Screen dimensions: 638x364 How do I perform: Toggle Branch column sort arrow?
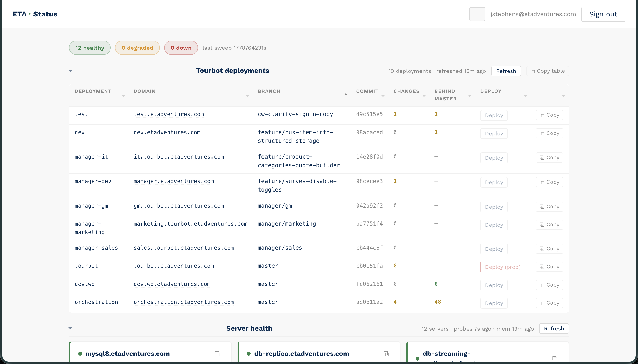pyautogui.click(x=345, y=95)
